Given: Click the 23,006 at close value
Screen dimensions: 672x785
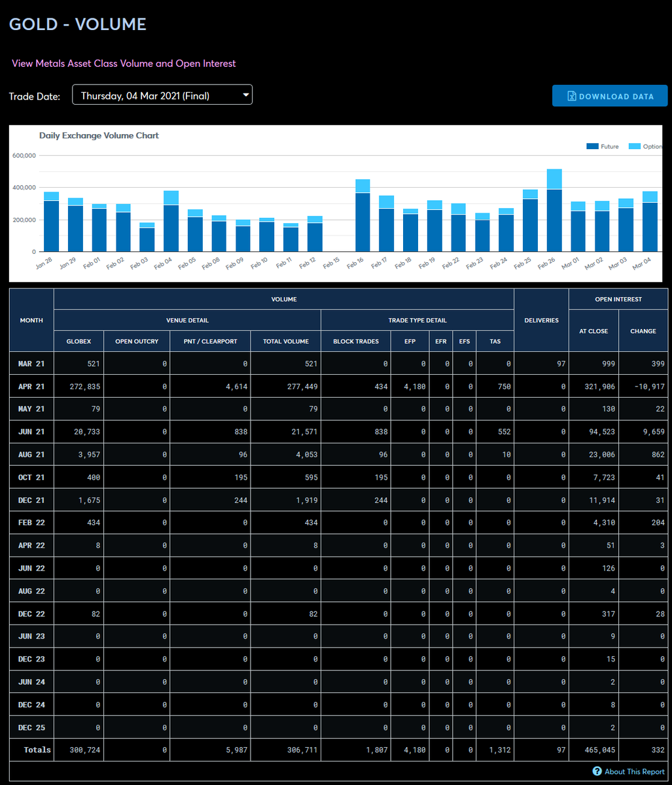Looking at the screenshot, I should point(602,455).
